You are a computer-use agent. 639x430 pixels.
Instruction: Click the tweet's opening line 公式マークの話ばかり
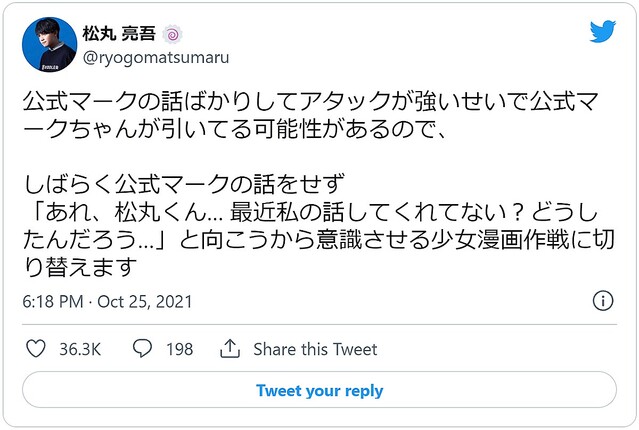coord(311,102)
